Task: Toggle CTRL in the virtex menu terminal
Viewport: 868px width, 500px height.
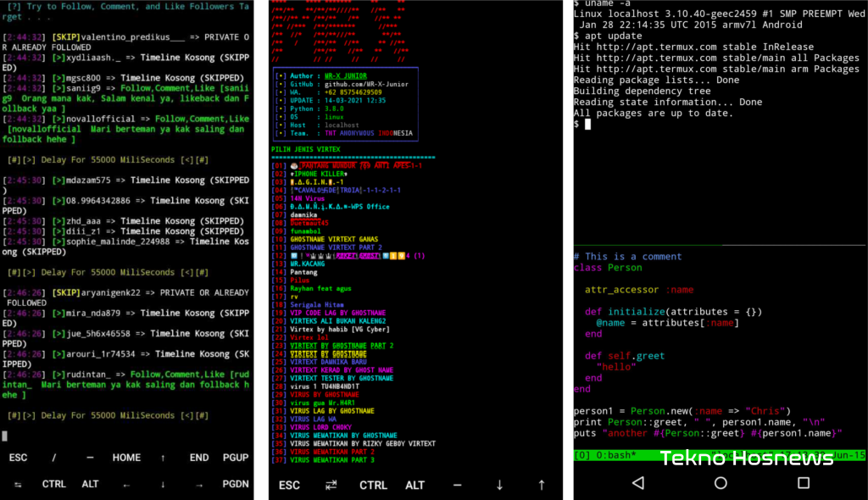Action: (x=373, y=486)
